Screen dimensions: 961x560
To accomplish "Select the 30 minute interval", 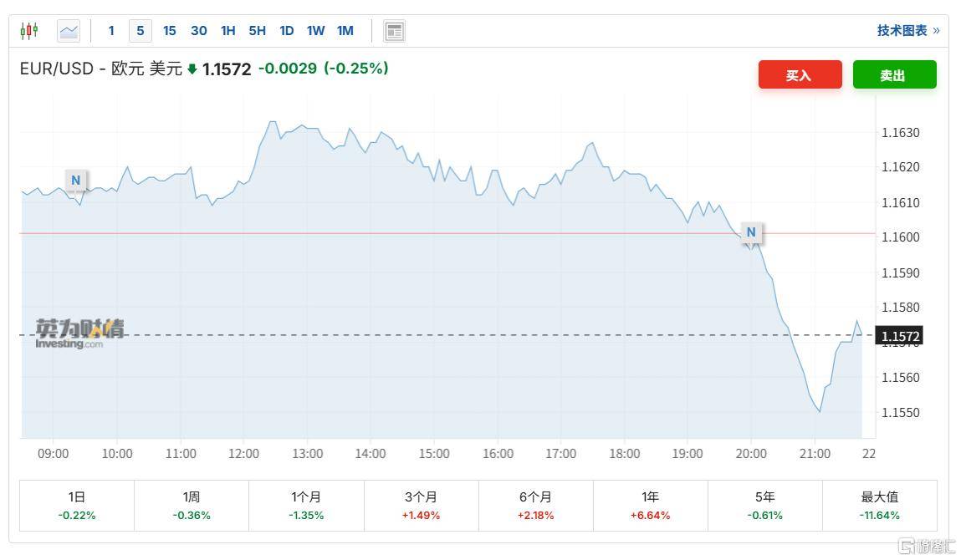I will pos(198,31).
